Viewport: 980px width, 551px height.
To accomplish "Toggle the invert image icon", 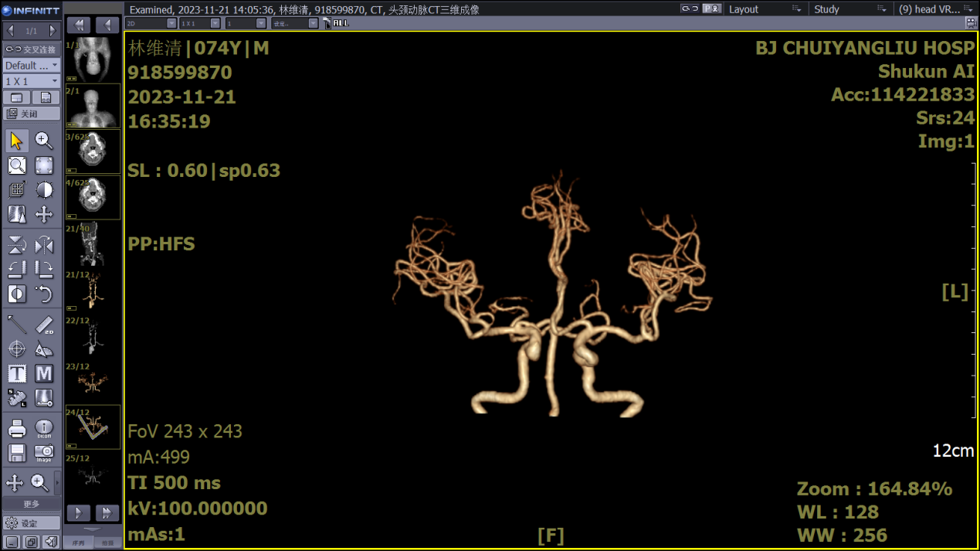I will click(16, 294).
